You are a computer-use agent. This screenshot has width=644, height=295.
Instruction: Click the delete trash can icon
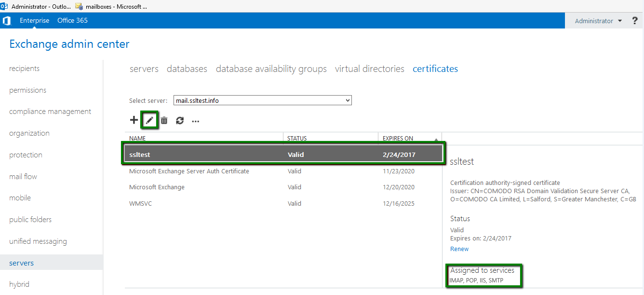coord(164,121)
